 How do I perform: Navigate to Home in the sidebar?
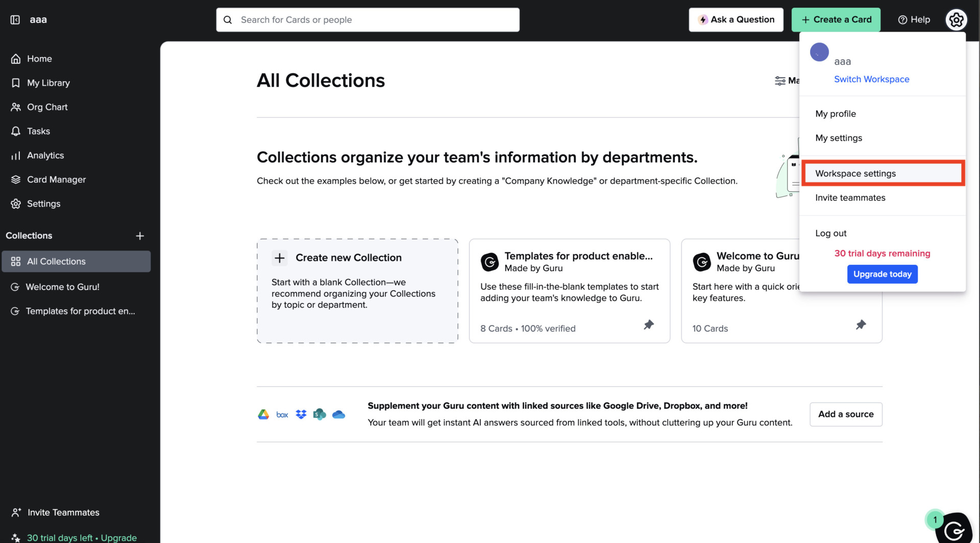39,58
